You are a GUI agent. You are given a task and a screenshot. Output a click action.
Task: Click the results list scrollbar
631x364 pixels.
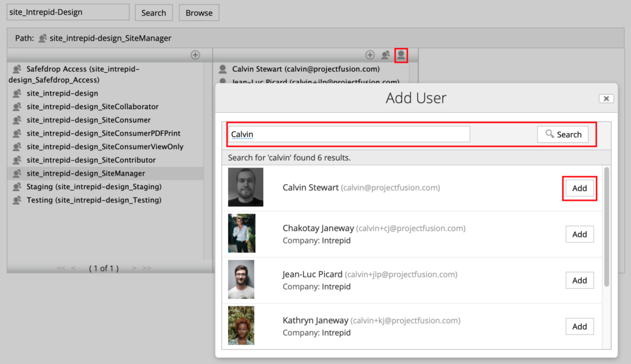click(606, 227)
